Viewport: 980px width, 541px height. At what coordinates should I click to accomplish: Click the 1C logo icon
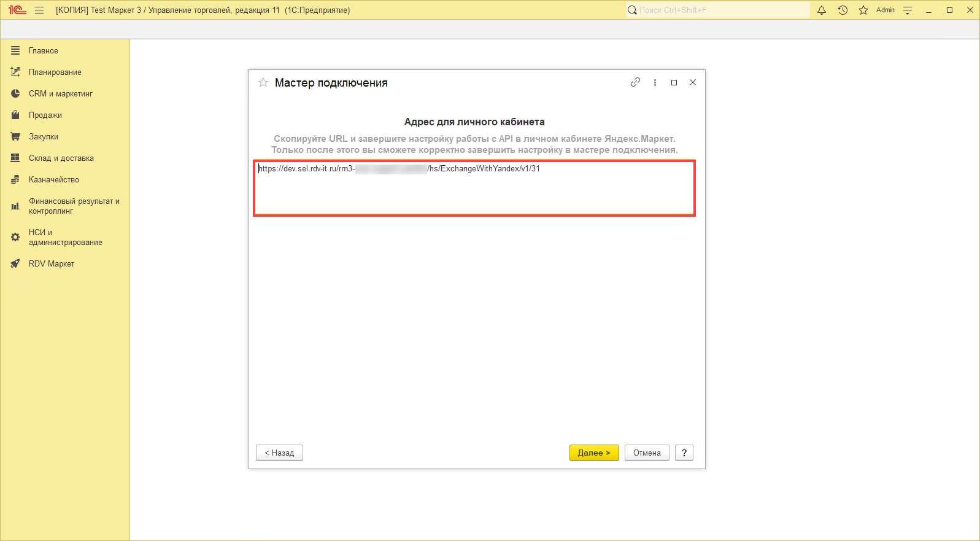(x=17, y=10)
